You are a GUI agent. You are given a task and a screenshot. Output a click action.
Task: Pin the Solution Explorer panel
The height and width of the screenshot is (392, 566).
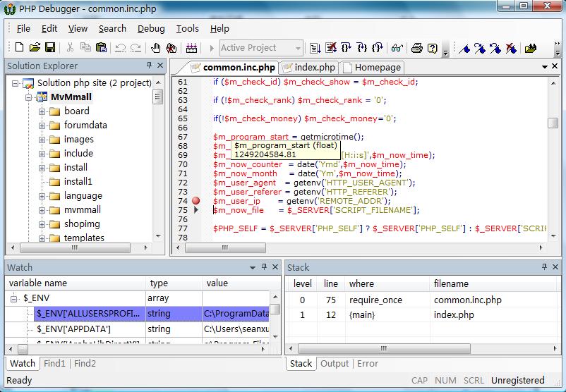click(149, 65)
